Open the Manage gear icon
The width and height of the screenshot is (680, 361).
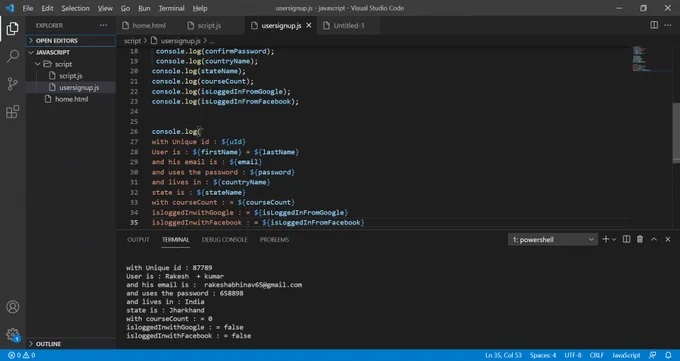pyautogui.click(x=13, y=335)
